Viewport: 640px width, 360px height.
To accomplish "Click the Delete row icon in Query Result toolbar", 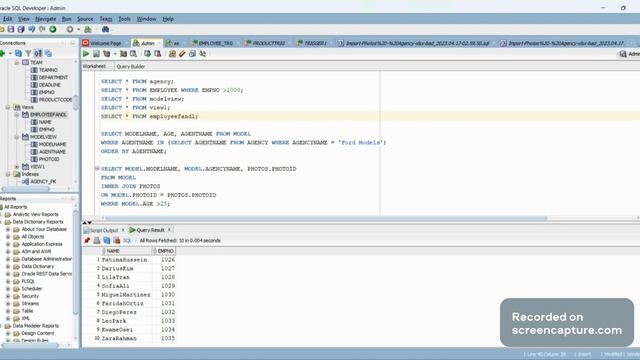I will [117, 240].
